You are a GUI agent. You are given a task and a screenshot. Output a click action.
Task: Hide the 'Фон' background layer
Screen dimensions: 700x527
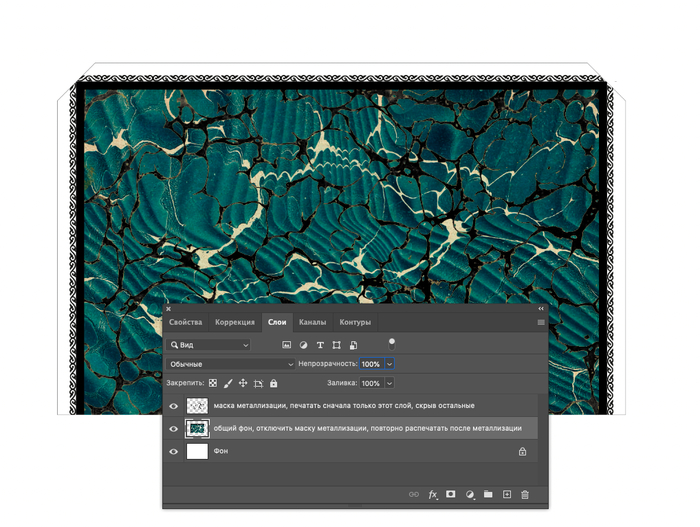click(174, 452)
